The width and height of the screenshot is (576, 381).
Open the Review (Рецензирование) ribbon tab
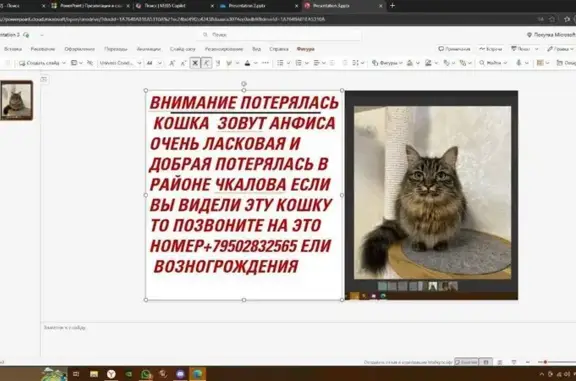tap(224, 49)
